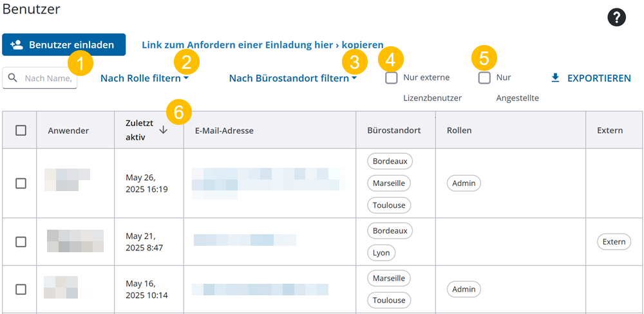
Task: Enable the Nur externe Lizenzbenutzer checkbox
Action: point(391,78)
